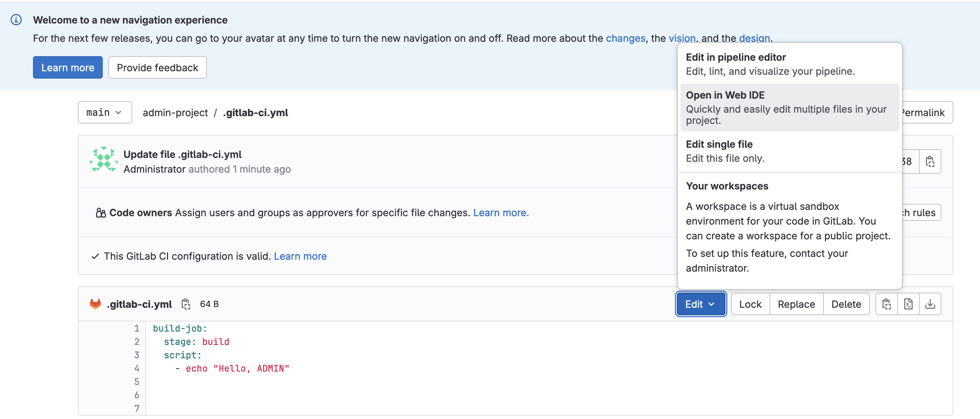The image size is (980, 419).
Task: Expand the main branch dropdown
Action: tap(105, 112)
